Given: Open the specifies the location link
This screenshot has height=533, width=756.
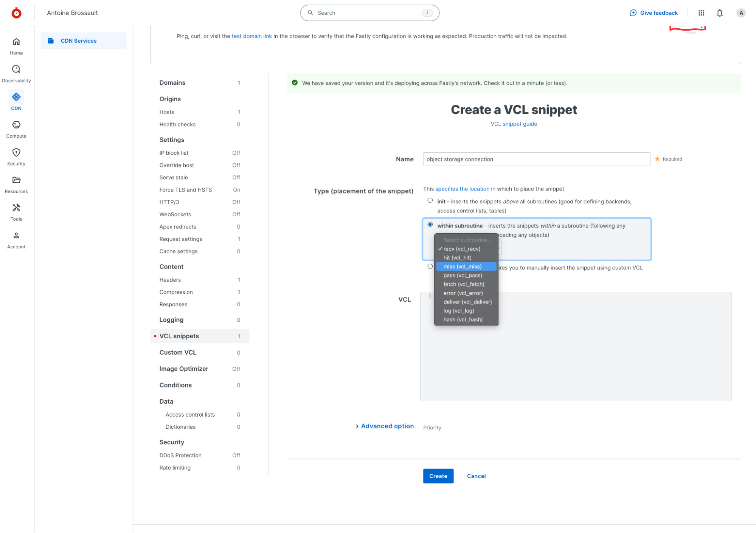Looking at the screenshot, I should point(462,189).
